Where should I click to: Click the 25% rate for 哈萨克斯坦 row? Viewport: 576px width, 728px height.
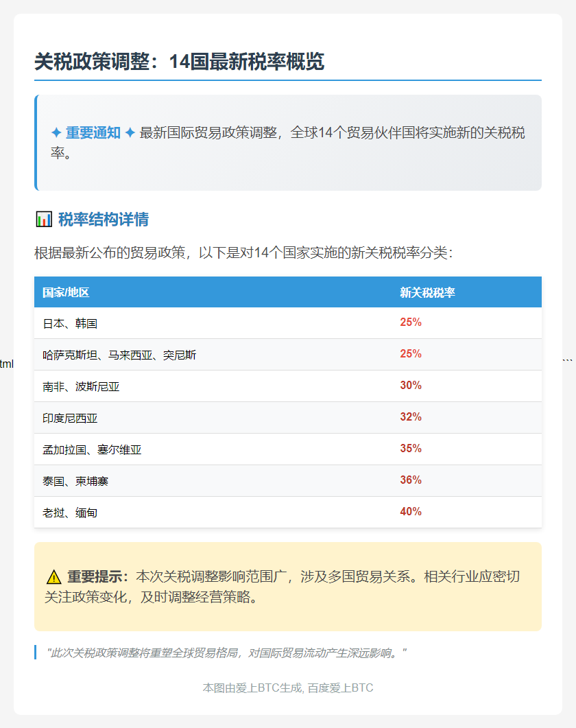click(411, 354)
